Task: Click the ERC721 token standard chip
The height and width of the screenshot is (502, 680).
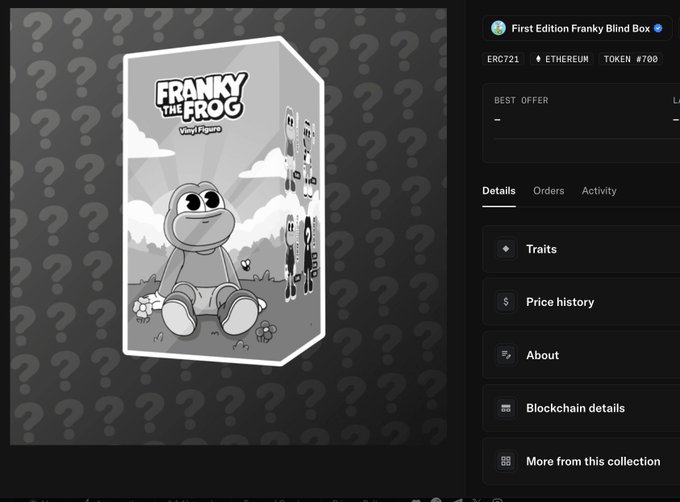Action: coord(503,59)
